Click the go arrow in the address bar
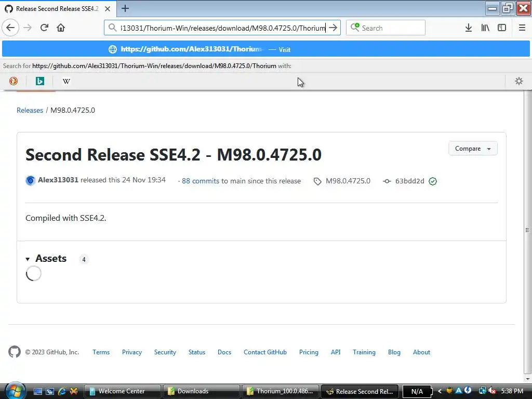This screenshot has height=399, width=532. pyautogui.click(x=333, y=28)
